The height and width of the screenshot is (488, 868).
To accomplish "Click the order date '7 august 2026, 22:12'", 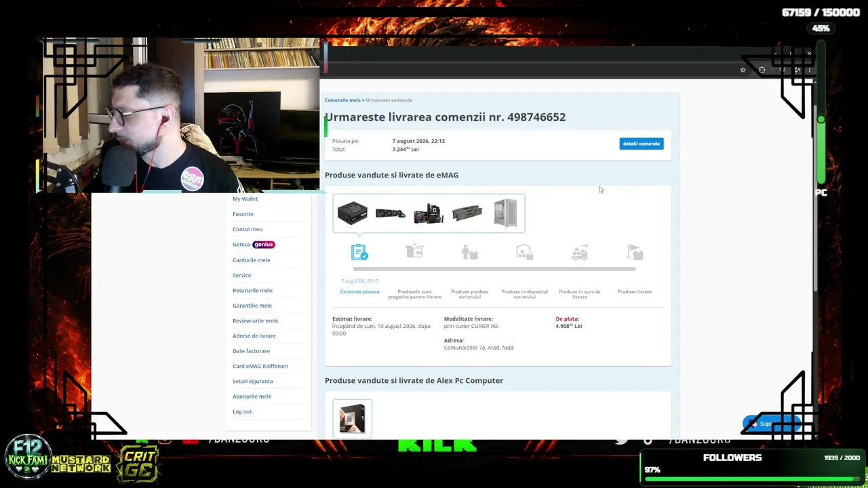I will 418,141.
